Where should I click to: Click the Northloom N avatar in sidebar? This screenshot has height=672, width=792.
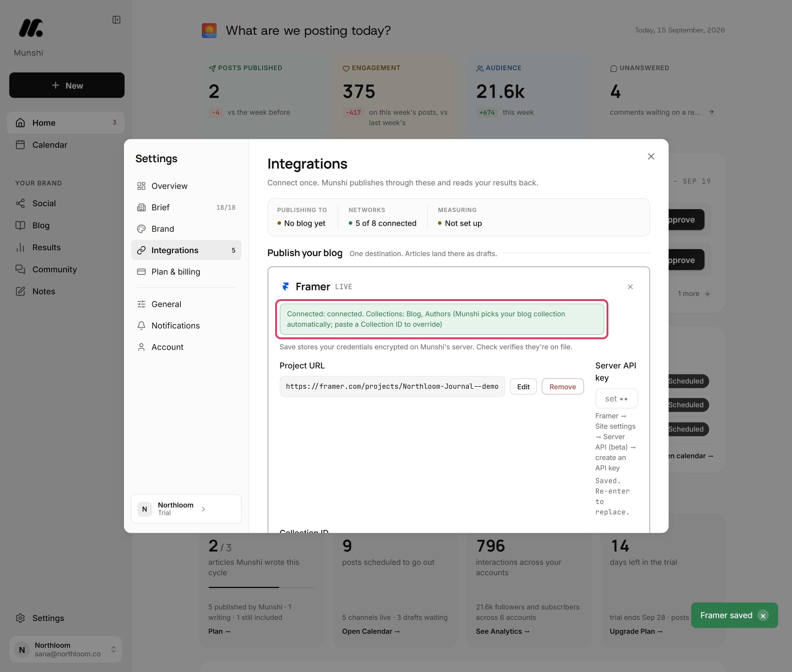[x=22, y=649]
